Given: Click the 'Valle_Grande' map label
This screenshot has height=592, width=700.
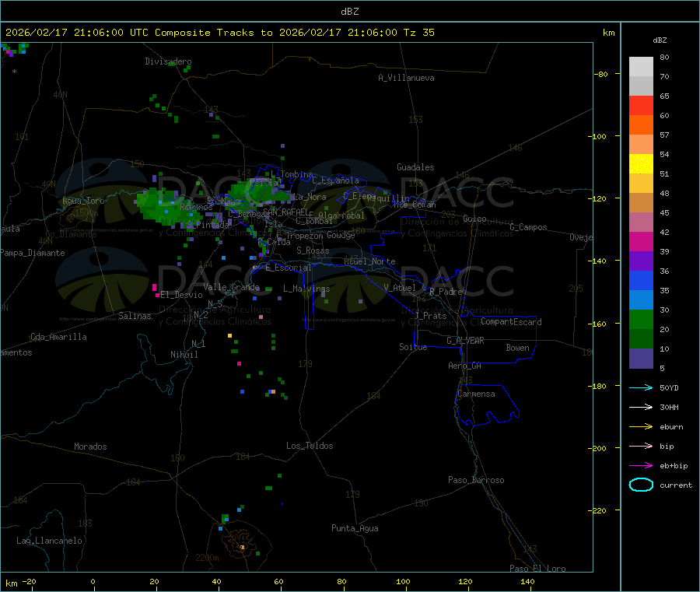Looking at the screenshot, I should click(231, 287).
